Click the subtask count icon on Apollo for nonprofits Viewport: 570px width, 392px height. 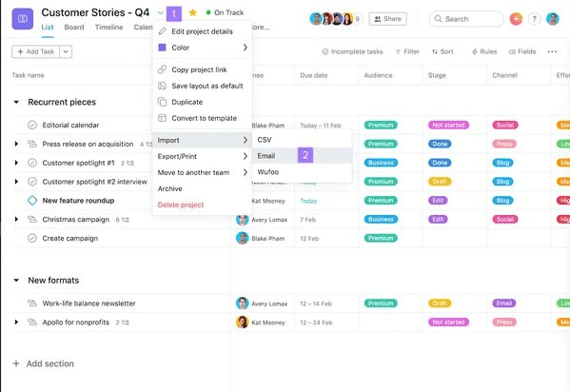[126, 323]
